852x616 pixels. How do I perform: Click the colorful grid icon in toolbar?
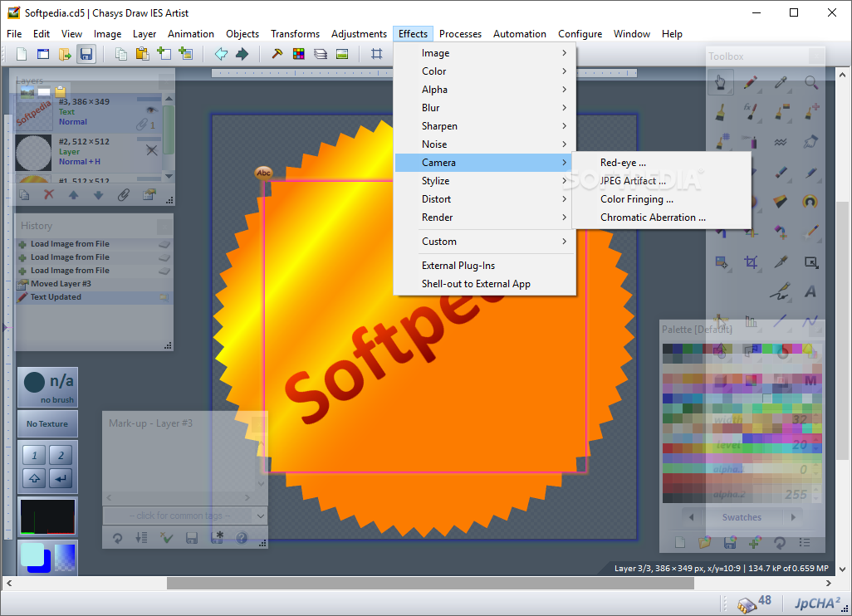point(298,54)
